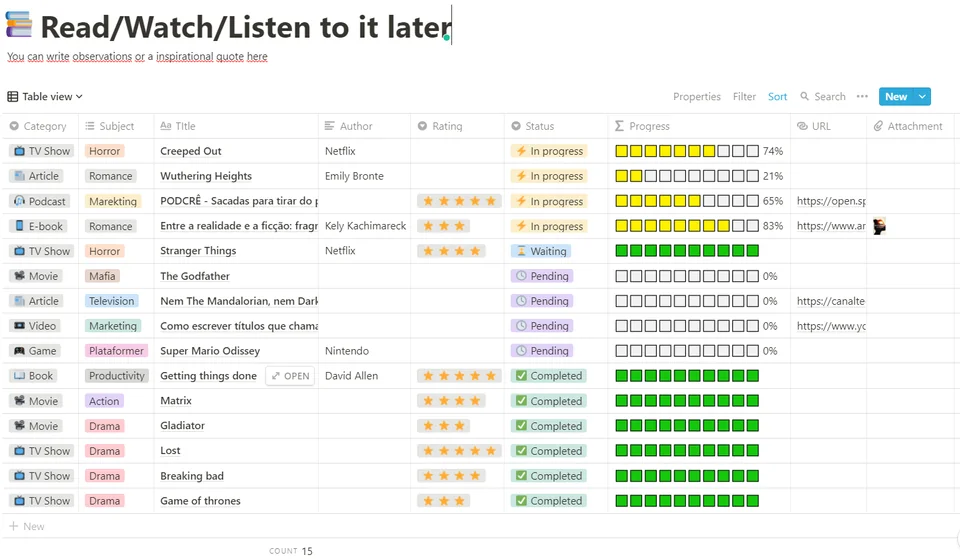Image resolution: width=960 pixels, height=559 pixels.
Task: Select TV Show category of Creeped Out
Action: point(42,151)
